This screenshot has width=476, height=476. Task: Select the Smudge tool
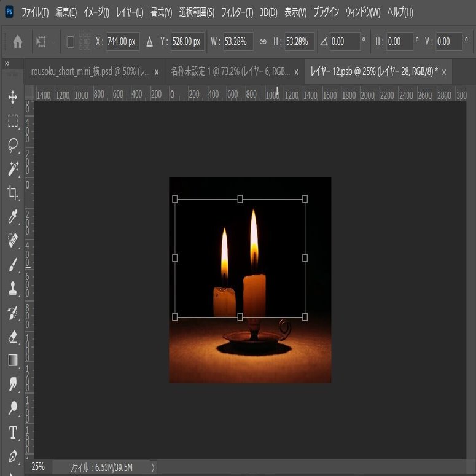coord(12,384)
